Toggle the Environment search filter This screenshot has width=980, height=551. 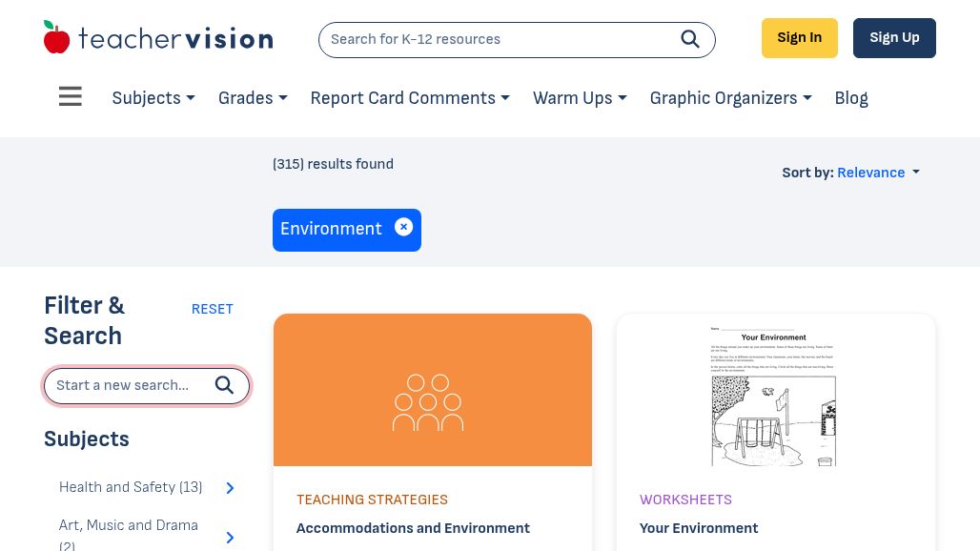(x=331, y=229)
